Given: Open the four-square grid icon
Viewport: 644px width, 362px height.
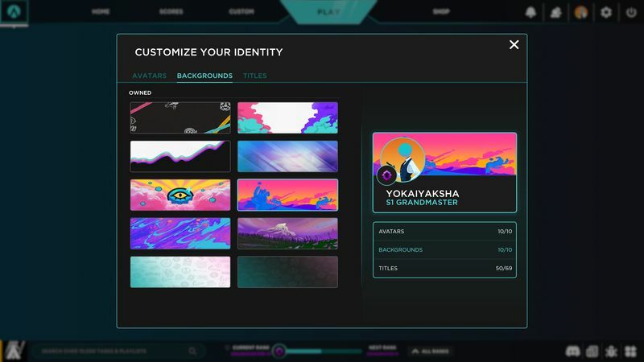Looking at the screenshot, I should [x=630, y=352].
